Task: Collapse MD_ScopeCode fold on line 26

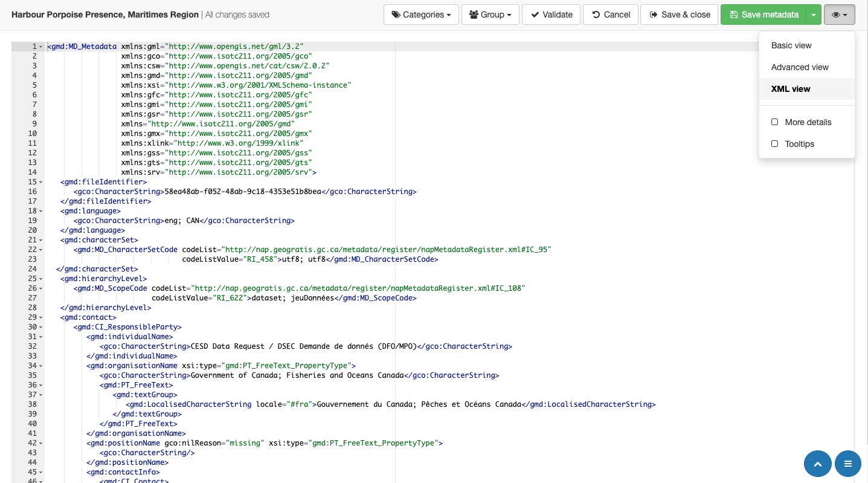Action: pos(40,288)
